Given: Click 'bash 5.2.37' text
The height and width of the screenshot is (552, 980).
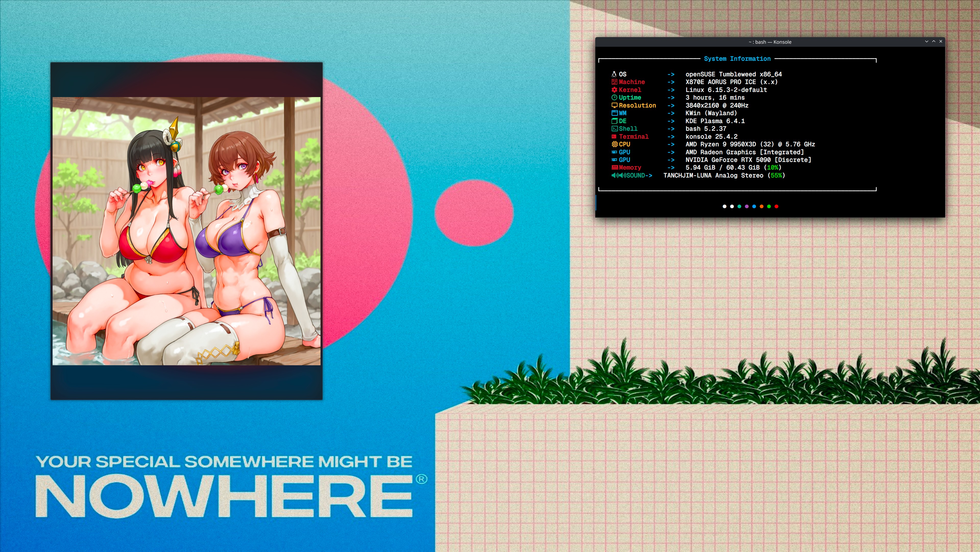Looking at the screenshot, I should click(x=706, y=129).
